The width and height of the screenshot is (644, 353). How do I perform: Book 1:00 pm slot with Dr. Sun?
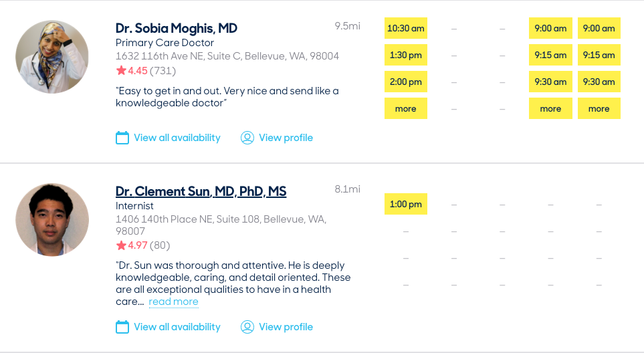pyautogui.click(x=406, y=204)
